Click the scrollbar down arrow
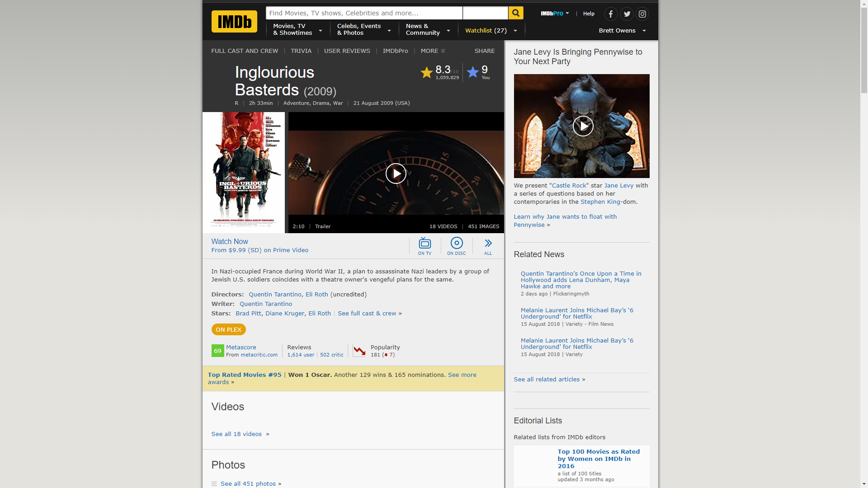The height and width of the screenshot is (488, 868). pos(864,484)
